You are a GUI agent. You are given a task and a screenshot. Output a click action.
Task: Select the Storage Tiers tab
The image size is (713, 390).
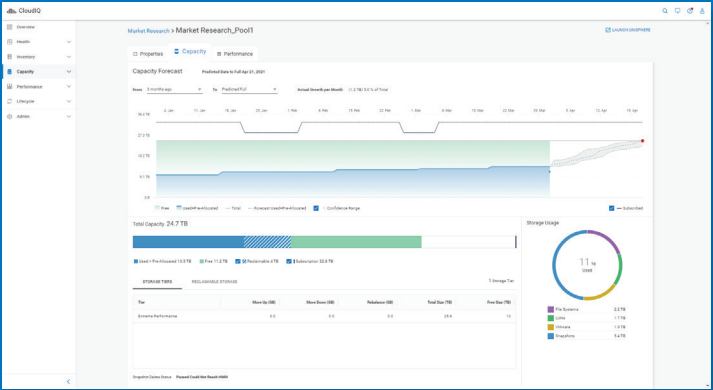coord(157,282)
